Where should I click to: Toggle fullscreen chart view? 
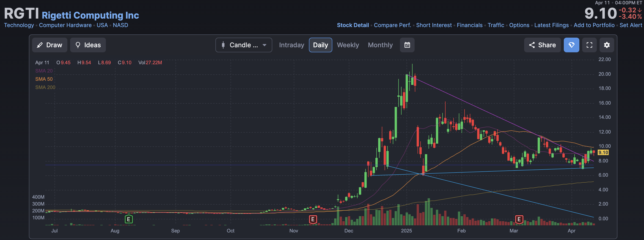click(x=589, y=45)
